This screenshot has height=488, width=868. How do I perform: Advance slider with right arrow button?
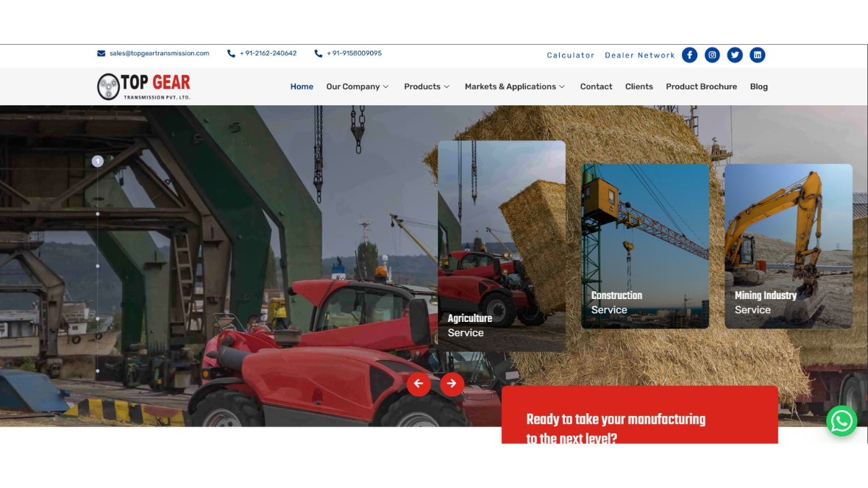click(452, 384)
